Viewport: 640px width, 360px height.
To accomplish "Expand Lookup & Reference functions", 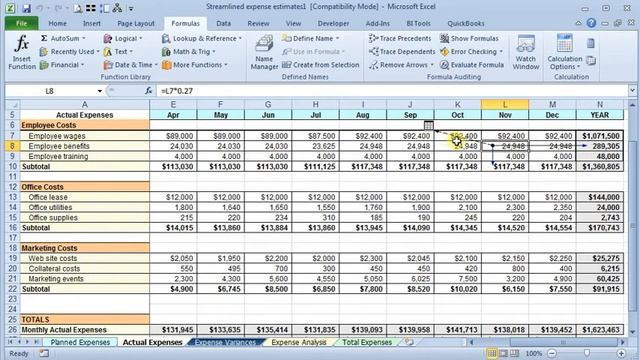I will (x=202, y=38).
